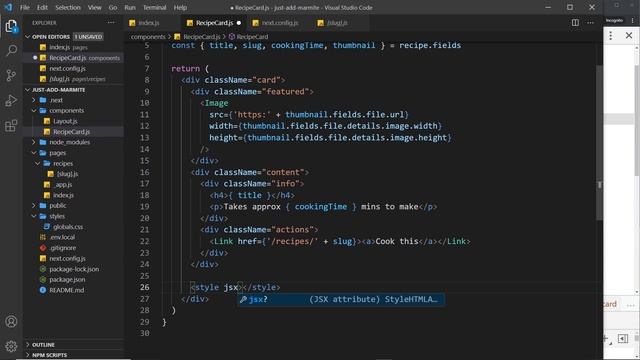
Task: Open the Search view in activity bar
Action: click(x=11, y=51)
